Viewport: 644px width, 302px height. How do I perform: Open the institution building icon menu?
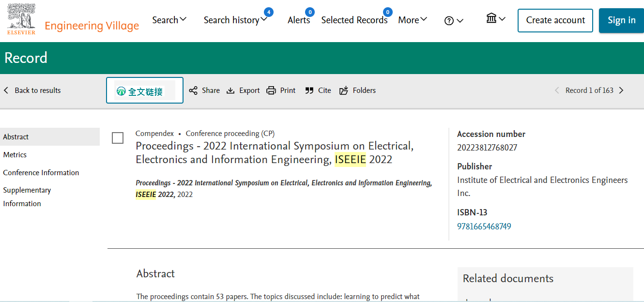tap(496, 19)
